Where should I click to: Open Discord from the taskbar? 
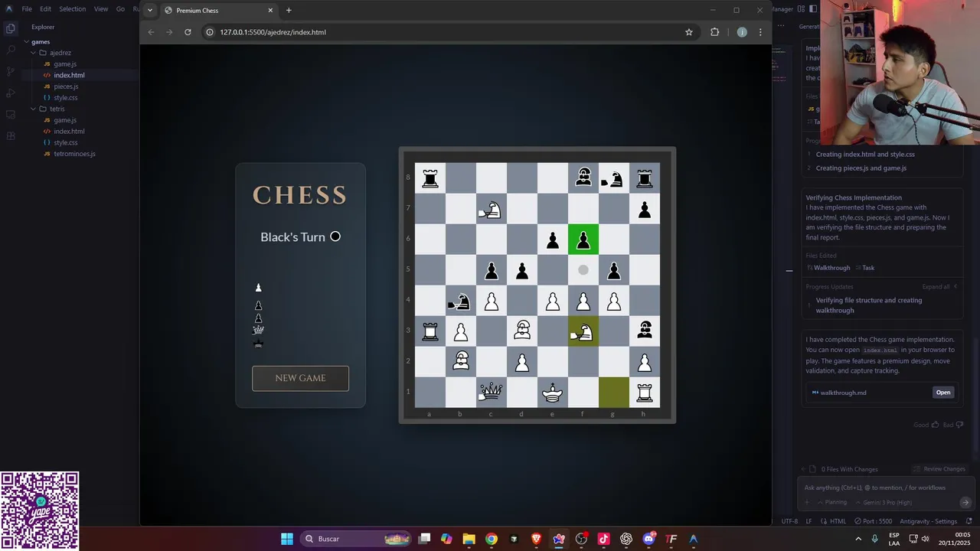click(649, 539)
